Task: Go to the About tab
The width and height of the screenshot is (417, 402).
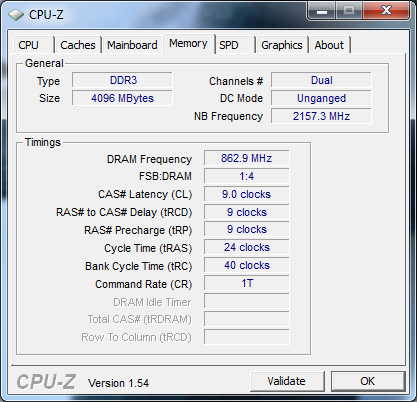Action: click(x=329, y=45)
